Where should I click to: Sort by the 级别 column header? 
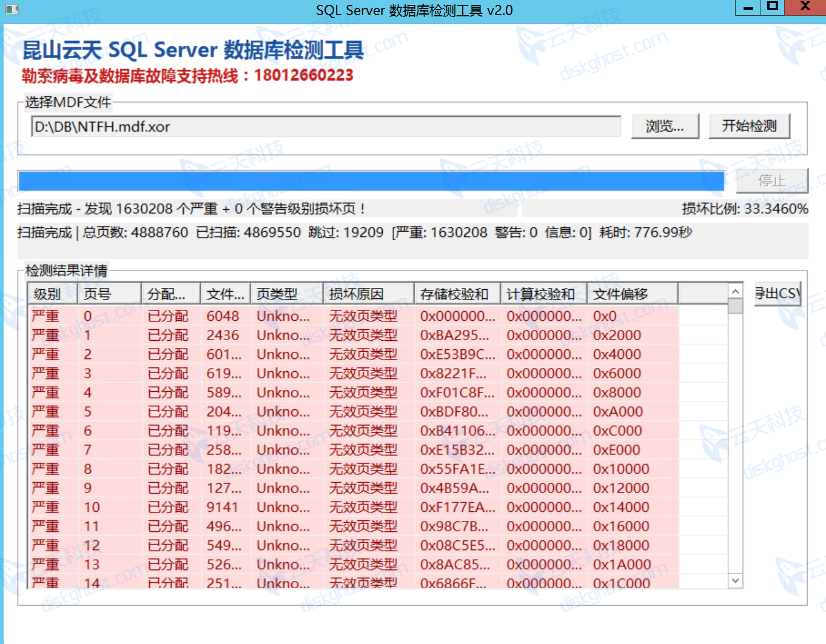coord(53,294)
